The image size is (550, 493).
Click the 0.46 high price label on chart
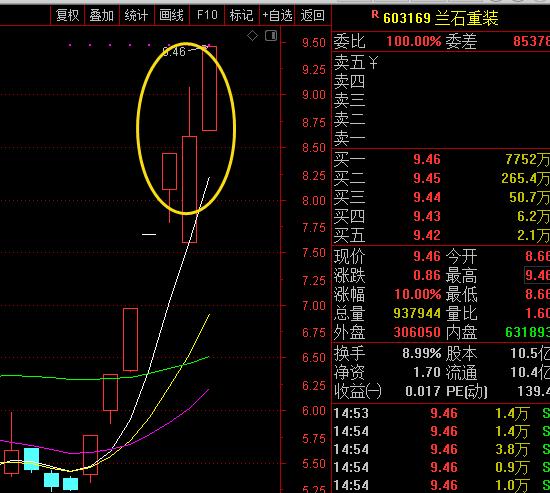coord(175,52)
